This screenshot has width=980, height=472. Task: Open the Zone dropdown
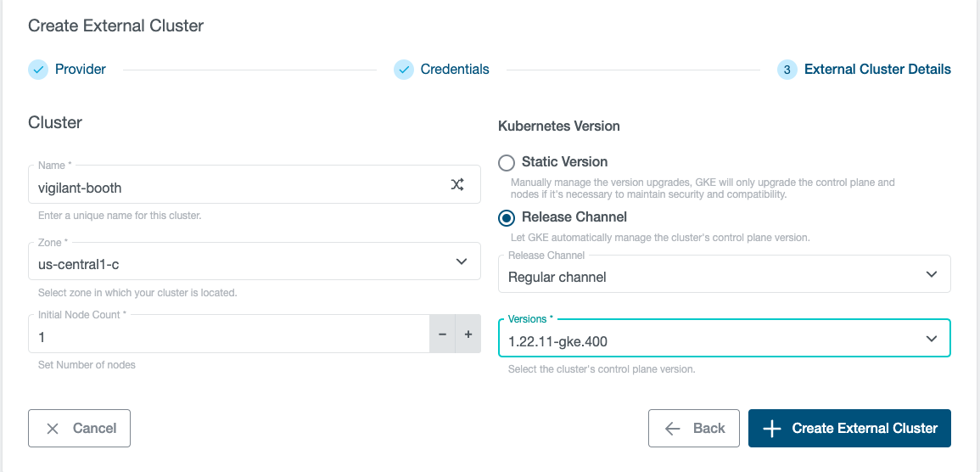point(255,261)
